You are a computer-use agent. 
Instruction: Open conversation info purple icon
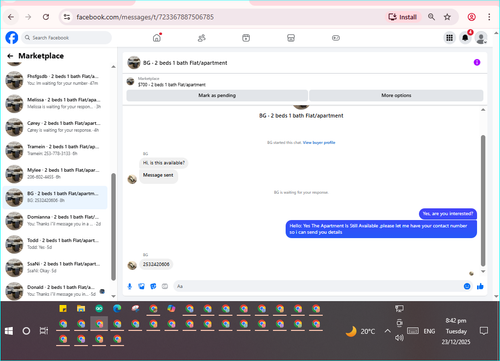click(477, 62)
